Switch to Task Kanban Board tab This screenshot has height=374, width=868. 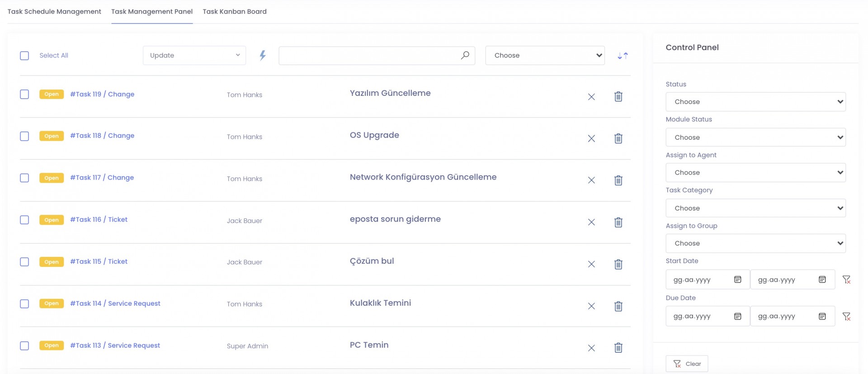point(234,12)
